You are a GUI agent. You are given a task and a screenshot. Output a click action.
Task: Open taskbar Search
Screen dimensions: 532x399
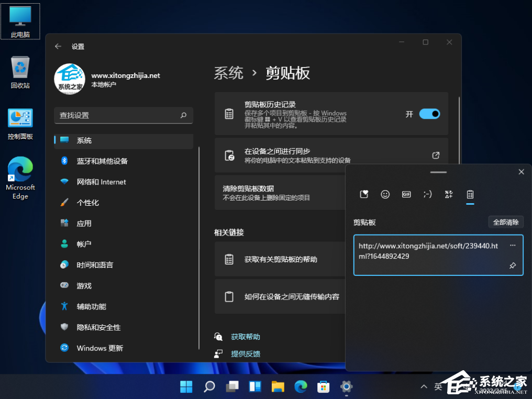(209, 386)
